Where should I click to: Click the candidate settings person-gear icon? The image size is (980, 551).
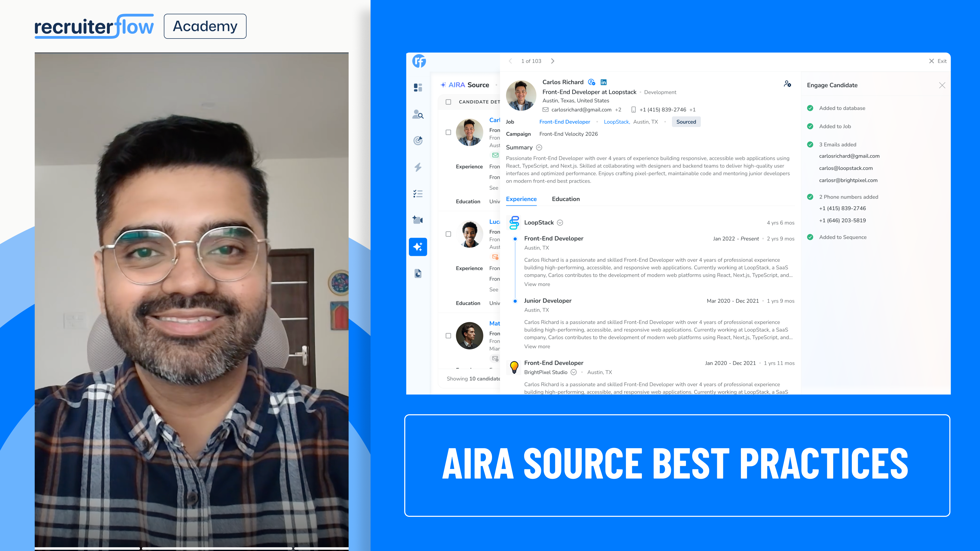787,84
